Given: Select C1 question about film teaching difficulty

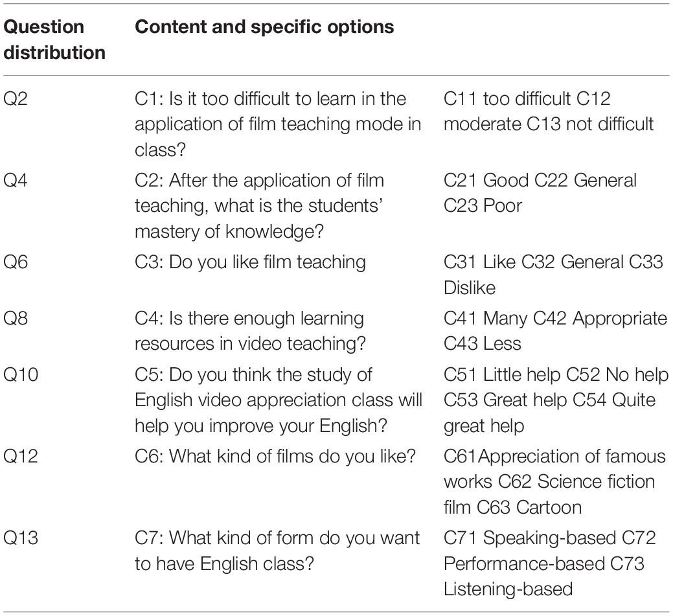Looking at the screenshot, I should (278, 124).
